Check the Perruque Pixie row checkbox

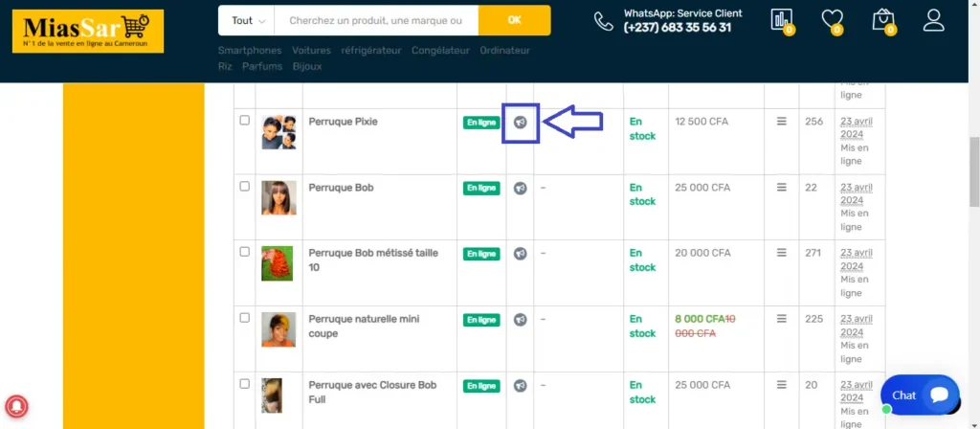tap(245, 121)
